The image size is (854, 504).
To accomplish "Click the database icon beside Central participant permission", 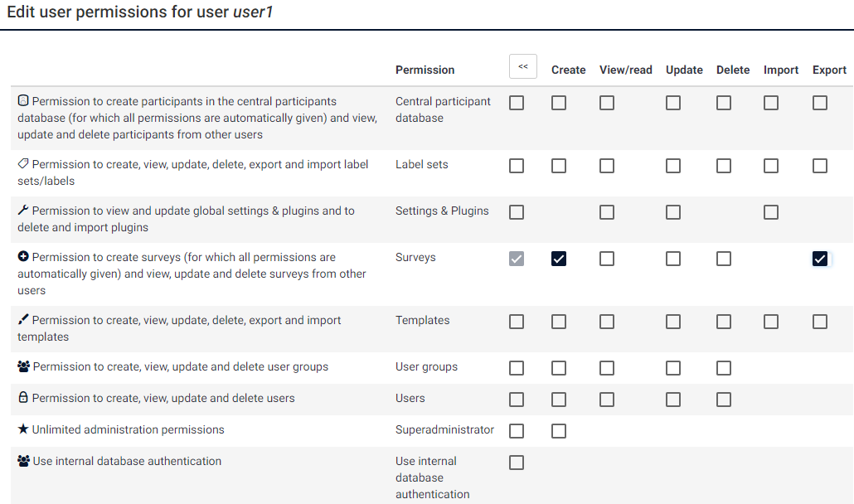I will point(23,101).
